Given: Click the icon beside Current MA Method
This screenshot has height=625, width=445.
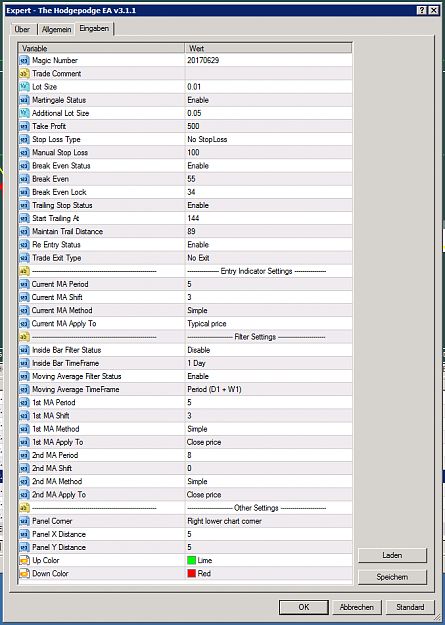Looking at the screenshot, I should [24, 311].
